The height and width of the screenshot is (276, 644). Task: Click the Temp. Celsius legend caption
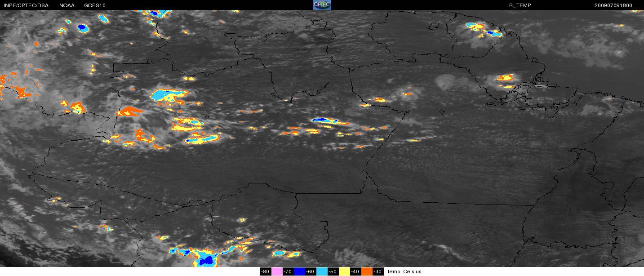click(404, 272)
